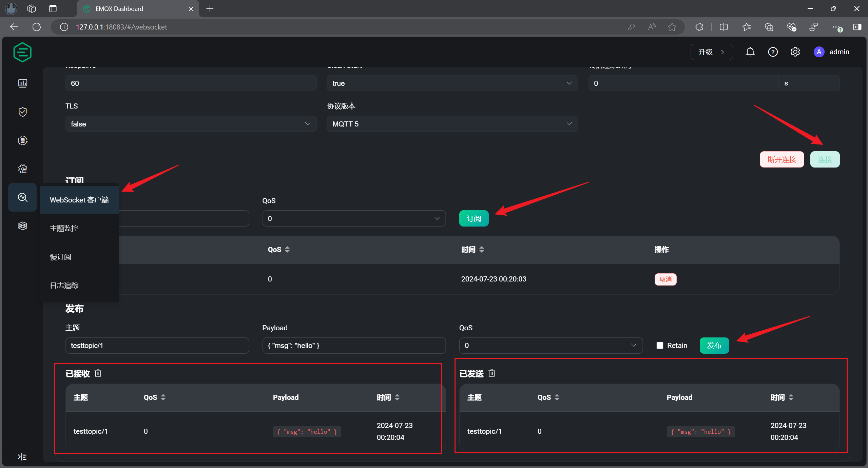Image resolution: width=868 pixels, height=468 pixels.
Task: Open browser collections icon
Action: click(769, 27)
